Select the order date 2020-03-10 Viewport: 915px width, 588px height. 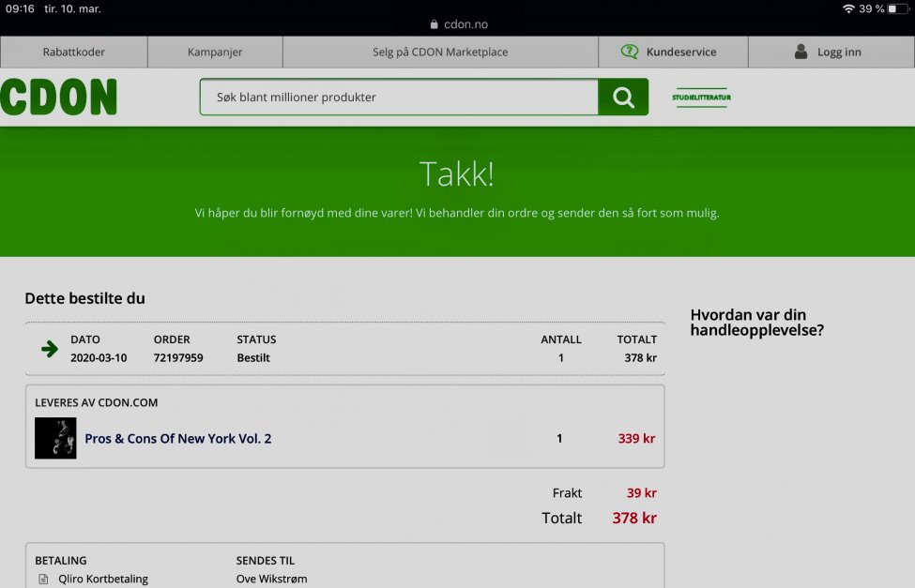[x=99, y=357]
